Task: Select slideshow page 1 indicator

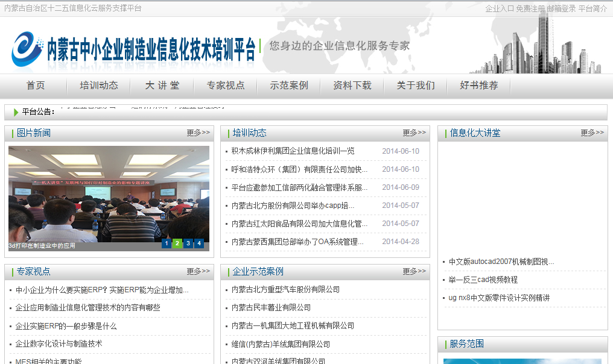Action: [x=167, y=243]
